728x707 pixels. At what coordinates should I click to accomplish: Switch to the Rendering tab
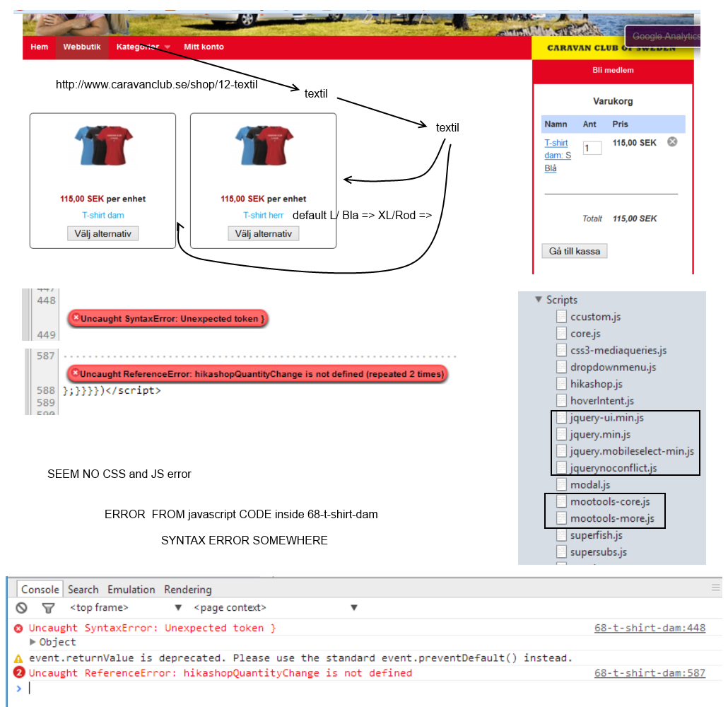click(x=187, y=590)
